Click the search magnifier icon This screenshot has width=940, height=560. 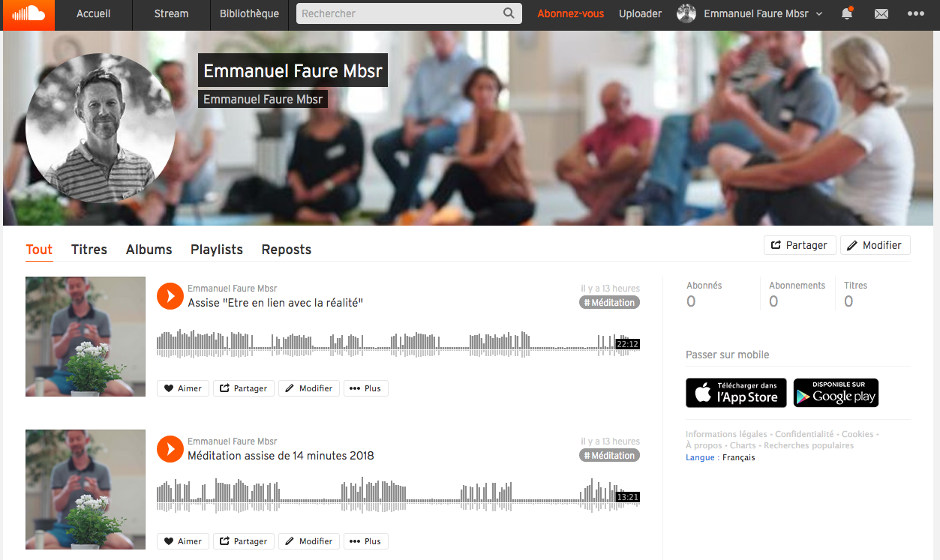pos(509,13)
